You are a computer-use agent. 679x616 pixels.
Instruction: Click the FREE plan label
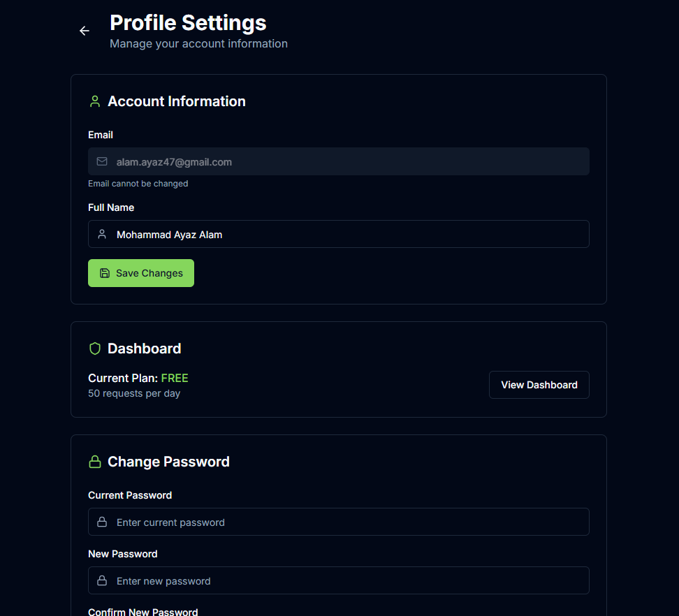coord(175,379)
